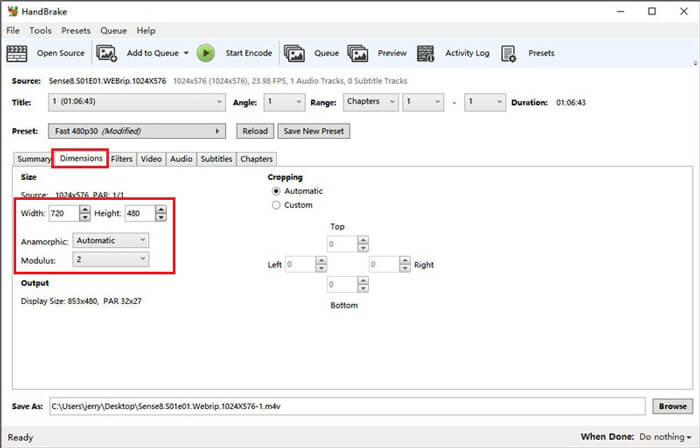Click the Left crop value field
Image resolution: width=700 pixels, height=448 pixels.
(300, 265)
